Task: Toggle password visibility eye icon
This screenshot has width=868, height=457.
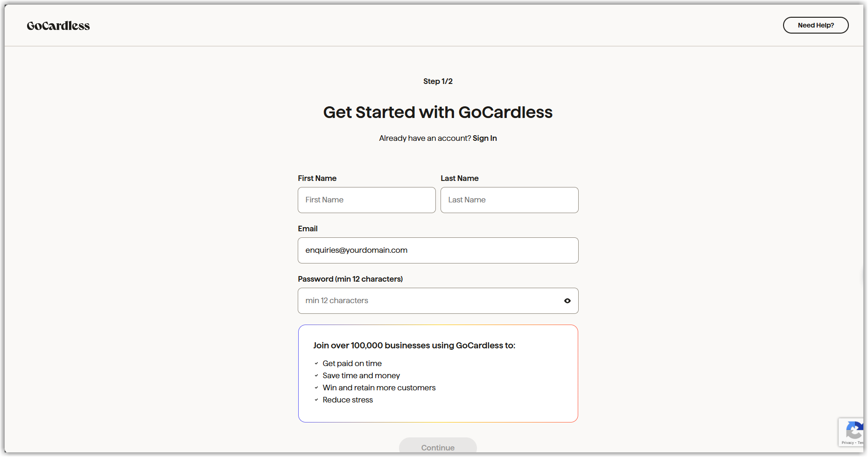Action: pyautogui.click(x=567, y=301)
